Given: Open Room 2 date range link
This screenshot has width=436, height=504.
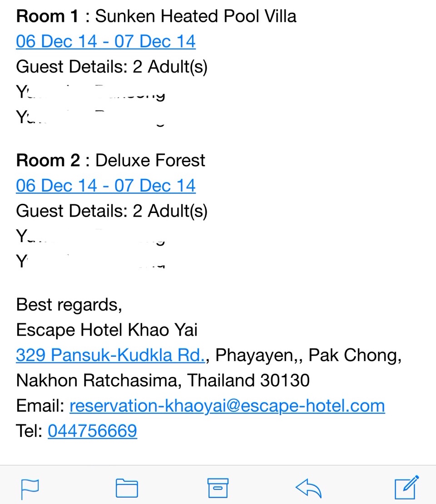Looking at the screenshot, I should click(x=106, y=186).
